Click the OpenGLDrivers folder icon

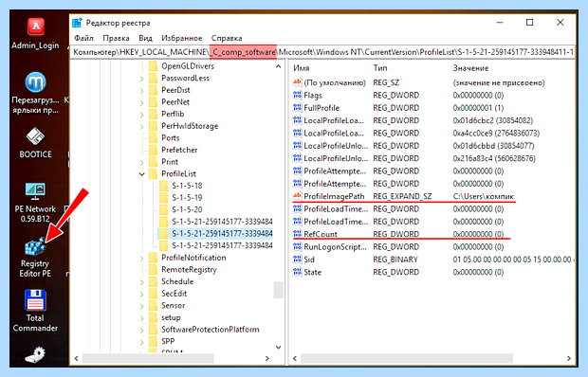[153, 66]
